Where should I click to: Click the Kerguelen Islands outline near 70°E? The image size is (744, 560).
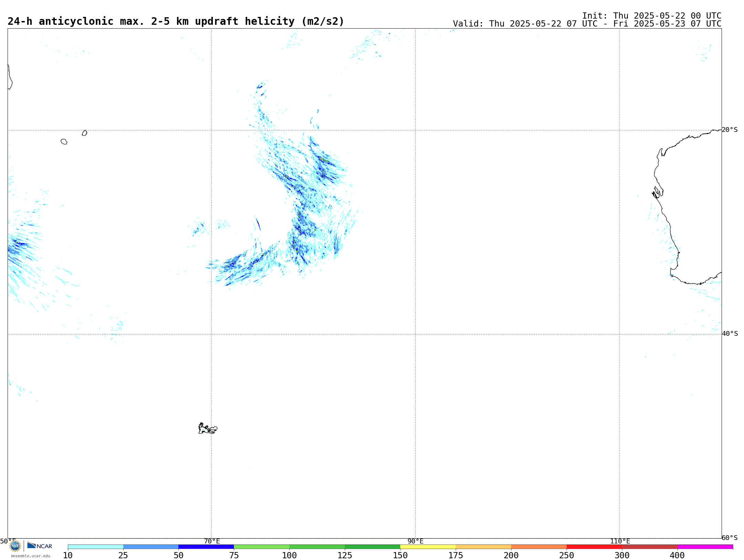tap(208, 428)
